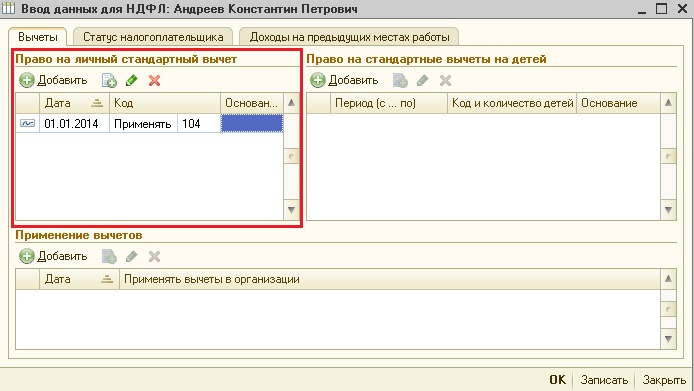Viewport: 694px width, 391px height.
Task: Maximize the НДФЛ data entry window
Action: (x=662, y=9)
